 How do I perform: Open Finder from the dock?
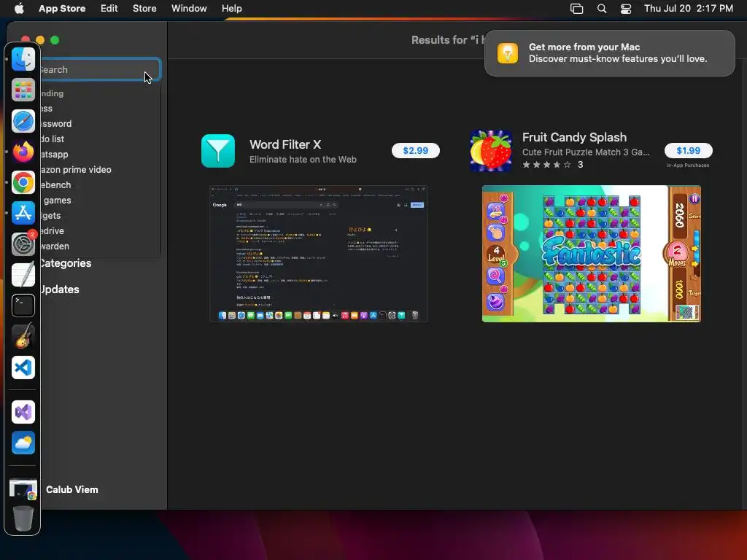tap(23, 59)
